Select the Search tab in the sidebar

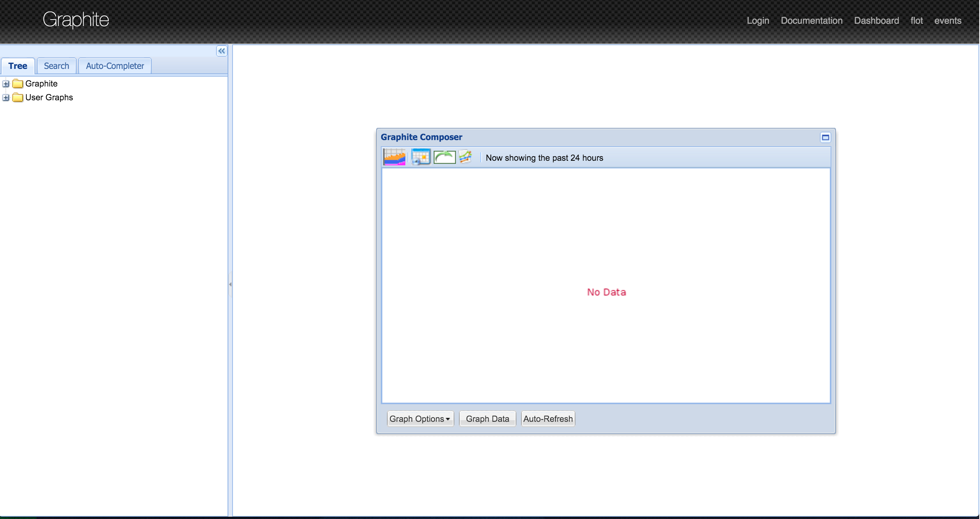point(56,65)
